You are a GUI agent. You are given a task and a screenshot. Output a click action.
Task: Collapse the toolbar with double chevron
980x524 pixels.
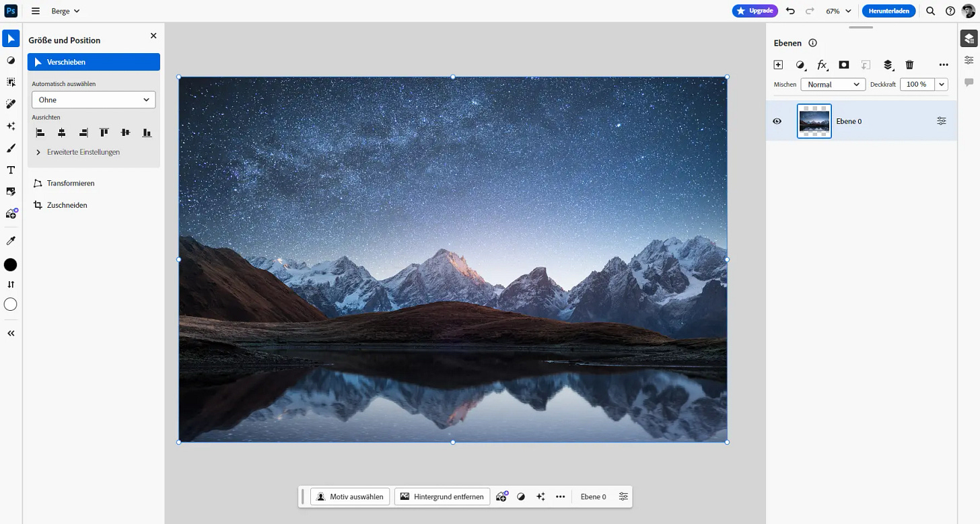(x=11, y=333)
